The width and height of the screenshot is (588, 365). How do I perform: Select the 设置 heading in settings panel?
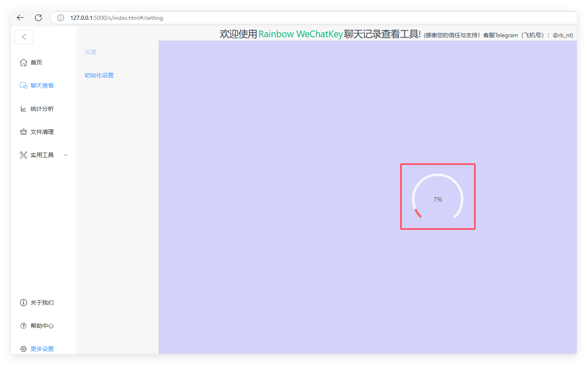(90, 52)
